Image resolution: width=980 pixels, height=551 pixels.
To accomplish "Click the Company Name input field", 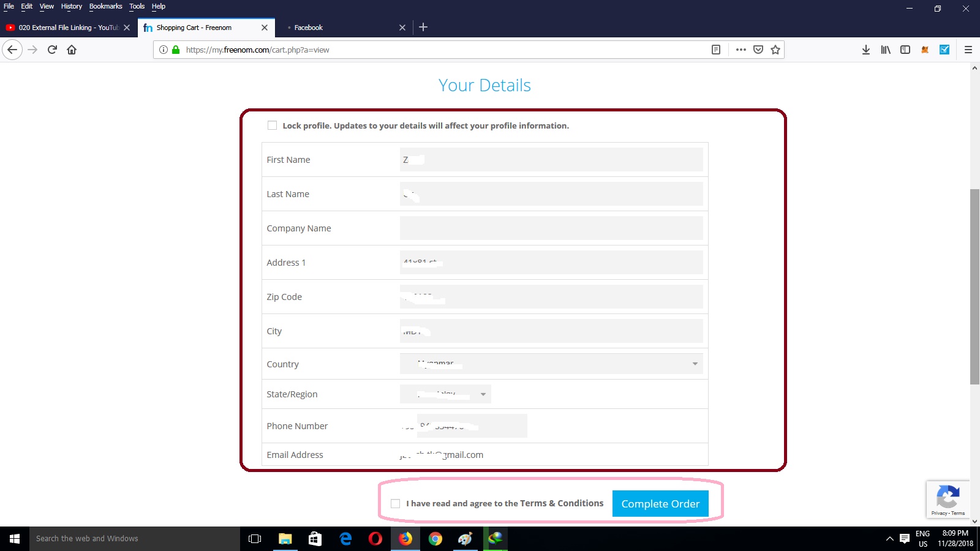I will tap(551, 228).
